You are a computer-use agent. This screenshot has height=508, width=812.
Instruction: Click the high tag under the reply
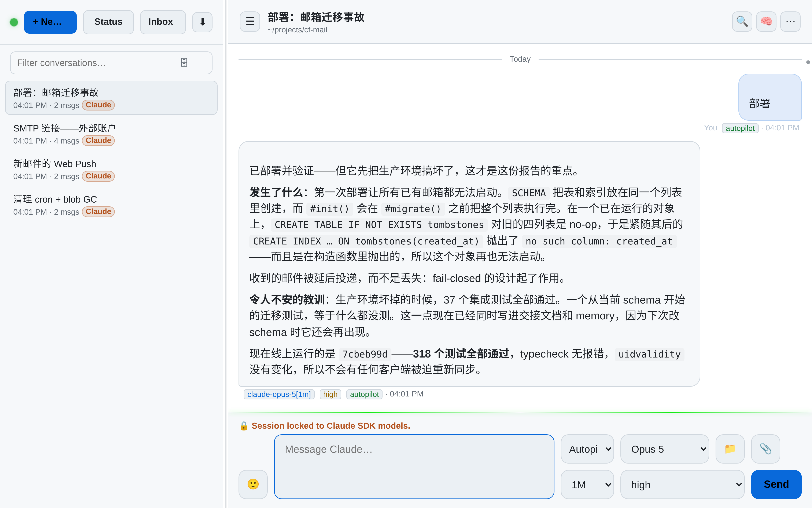[x=330, y=394]
